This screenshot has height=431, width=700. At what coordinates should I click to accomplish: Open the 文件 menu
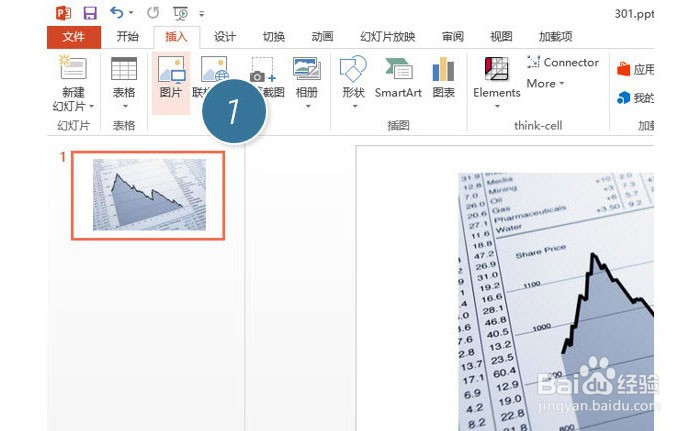tap(74, 37)
